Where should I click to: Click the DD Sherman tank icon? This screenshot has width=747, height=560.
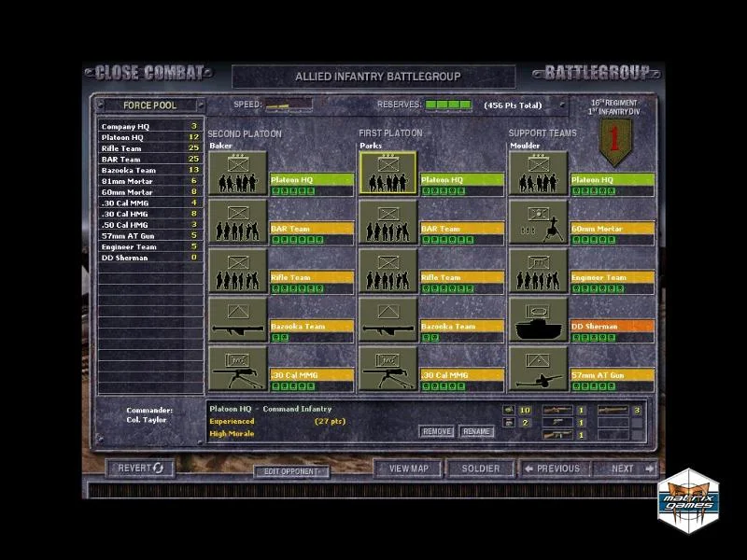tap(540, 319)
